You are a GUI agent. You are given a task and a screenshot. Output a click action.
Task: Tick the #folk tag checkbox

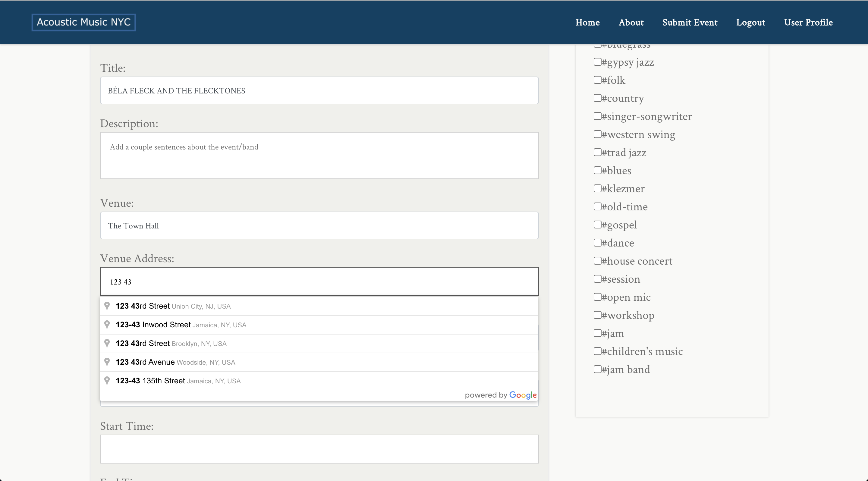(597, 80)
